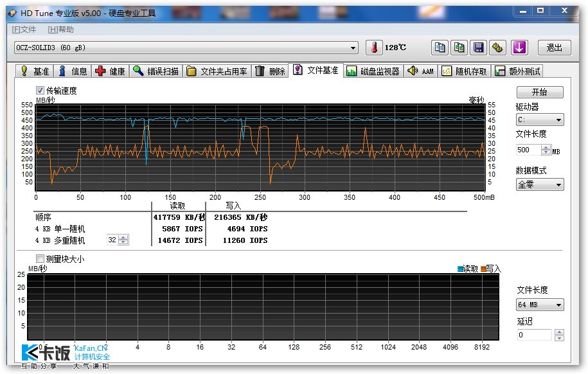Click the queue depth 32 input field

(112, 240)
